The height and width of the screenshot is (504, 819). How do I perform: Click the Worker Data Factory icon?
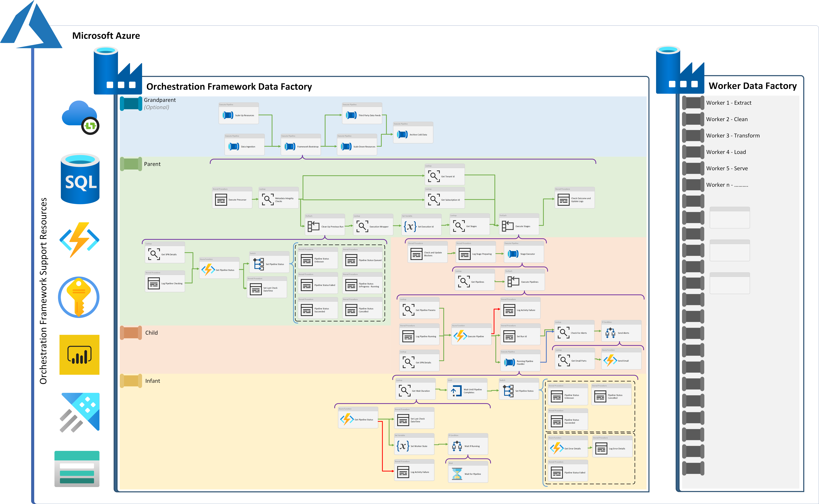point(680,70)
